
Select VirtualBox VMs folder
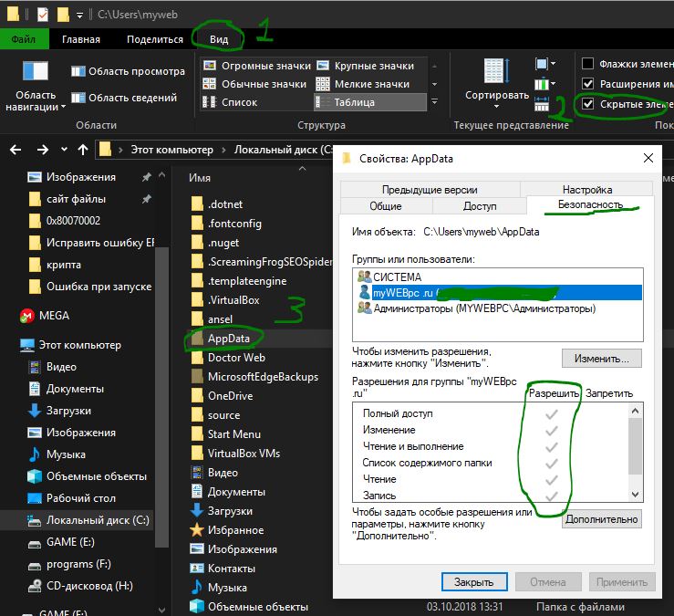pyautogui.click(x=244, y=454)
